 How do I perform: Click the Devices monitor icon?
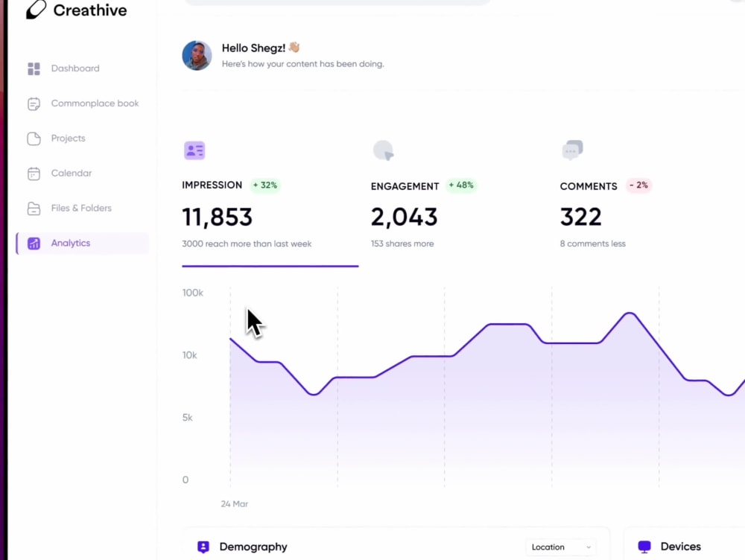[644, 547]
